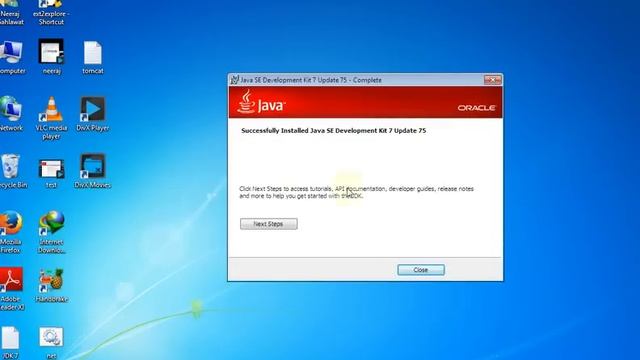This screenshot has height=360, width=640.
Task: Click 'Successfully Installed Java SE Development Kit' text
Action: [333, 131]
